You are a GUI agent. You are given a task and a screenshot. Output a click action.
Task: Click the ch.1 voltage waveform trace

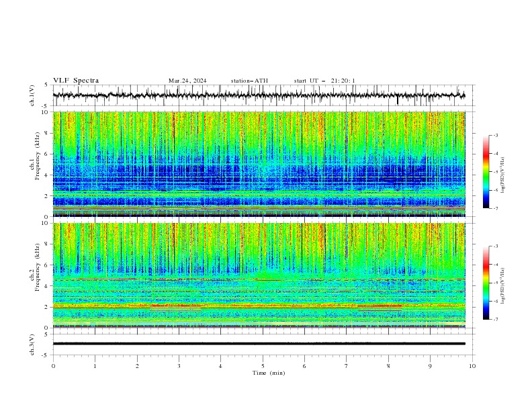[x=259, y=95]
